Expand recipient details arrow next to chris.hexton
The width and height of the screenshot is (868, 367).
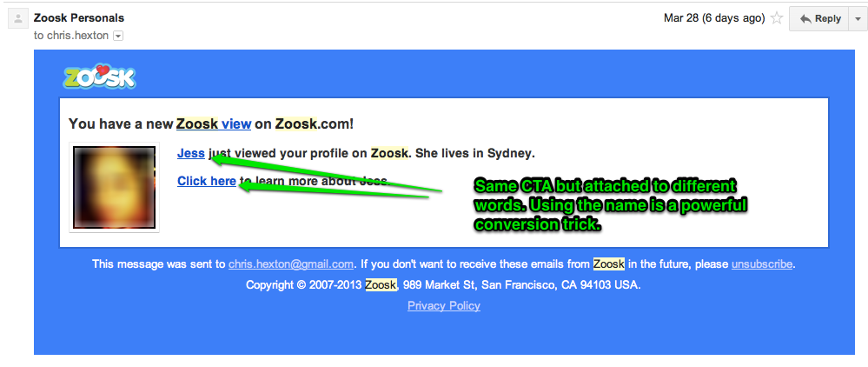118,36
